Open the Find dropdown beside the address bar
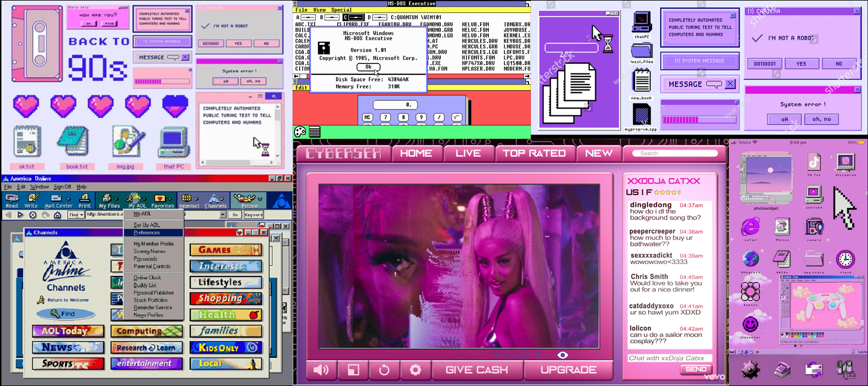The image size is (868, 386). pyautogui.click(x=76, y=215)
